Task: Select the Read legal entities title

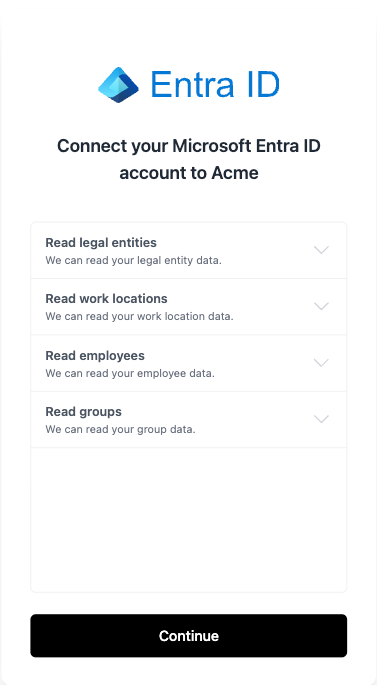Action: click(x=101, y=242)
